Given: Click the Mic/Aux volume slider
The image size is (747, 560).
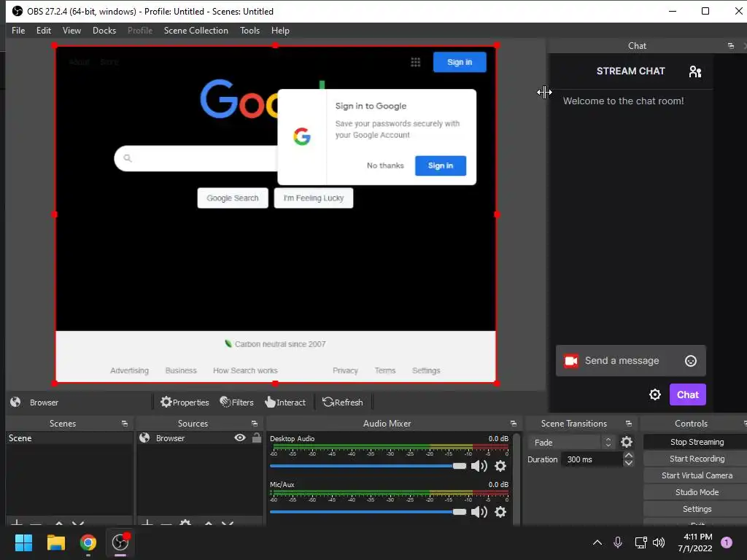Looking at the screenshot, I should [x=368, y=512].
